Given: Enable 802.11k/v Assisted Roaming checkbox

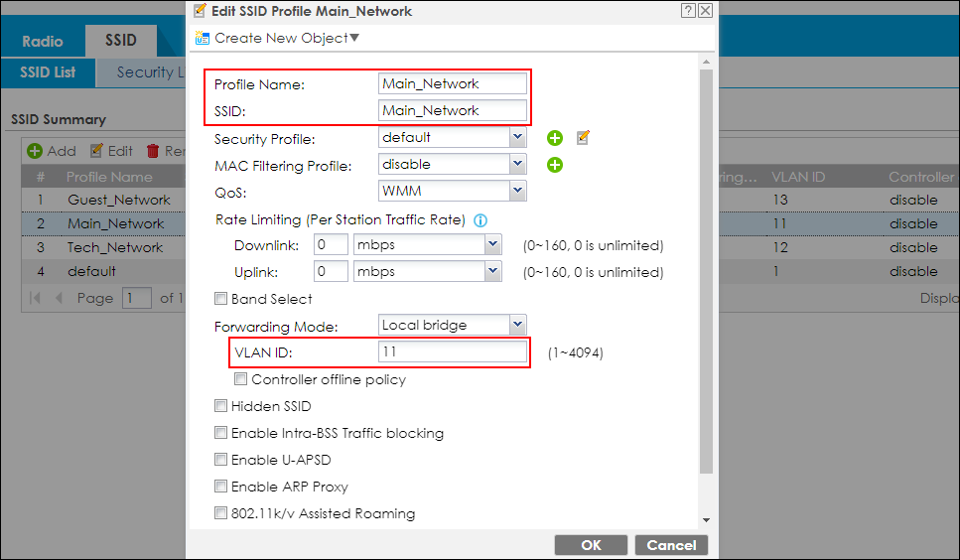Looking at the screenshot, I should pos(220,513).
